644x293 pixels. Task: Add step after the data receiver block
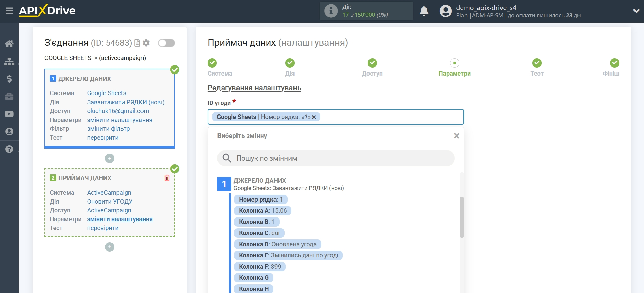(109, 247)
